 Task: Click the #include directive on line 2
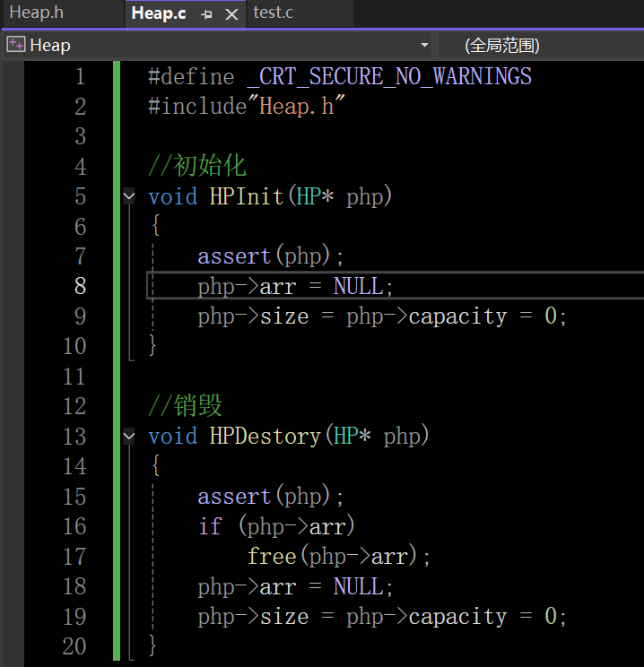click(197, 106)
